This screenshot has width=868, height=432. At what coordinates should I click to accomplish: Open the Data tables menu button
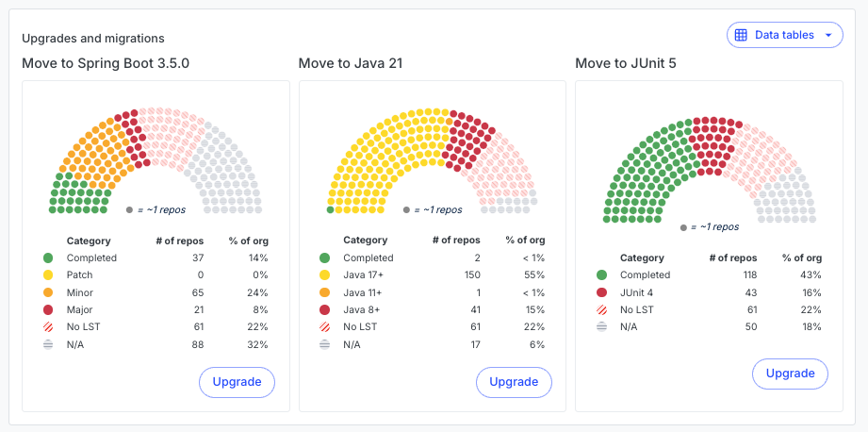click(784, 35)
